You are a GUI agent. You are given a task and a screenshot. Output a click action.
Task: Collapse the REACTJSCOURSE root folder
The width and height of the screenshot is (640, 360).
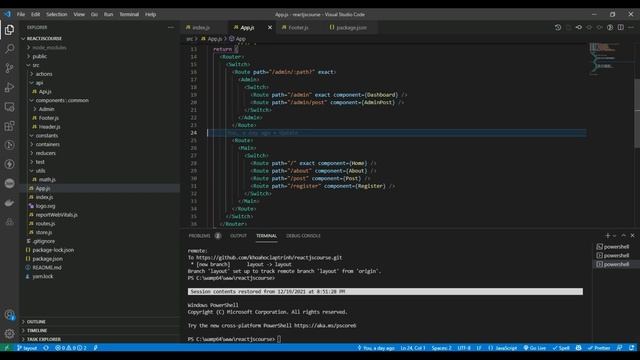100,38
